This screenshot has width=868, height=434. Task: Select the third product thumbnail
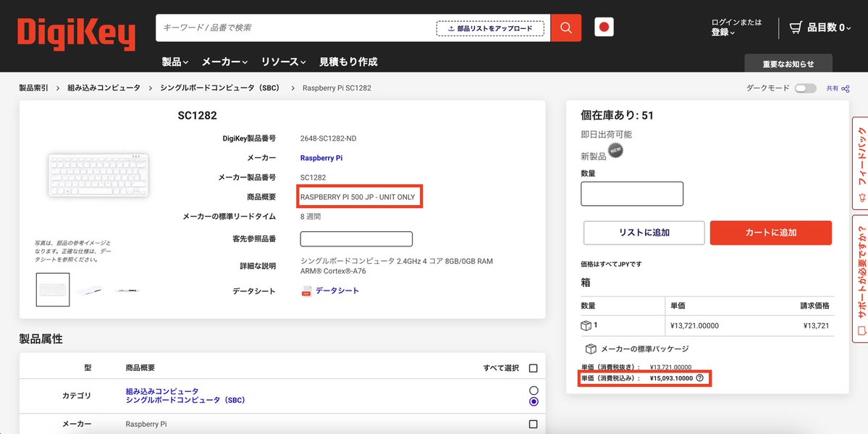126,289
